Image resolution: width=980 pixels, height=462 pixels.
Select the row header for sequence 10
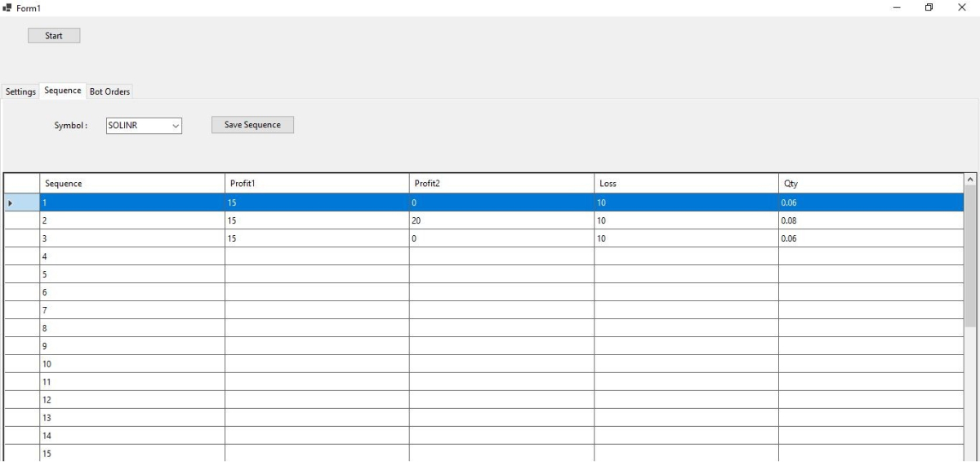[x=21, y=364]
